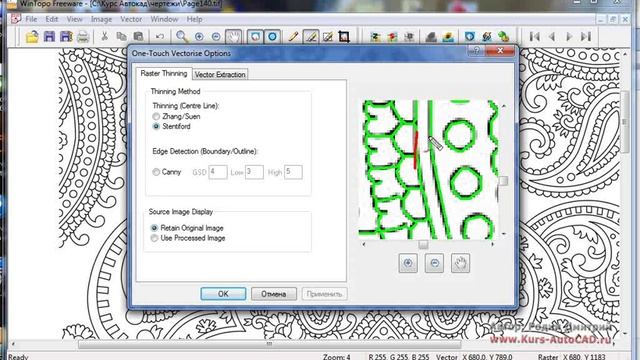
Task: Click the green globe toolbar icon
Action: (x=503, y=37)
